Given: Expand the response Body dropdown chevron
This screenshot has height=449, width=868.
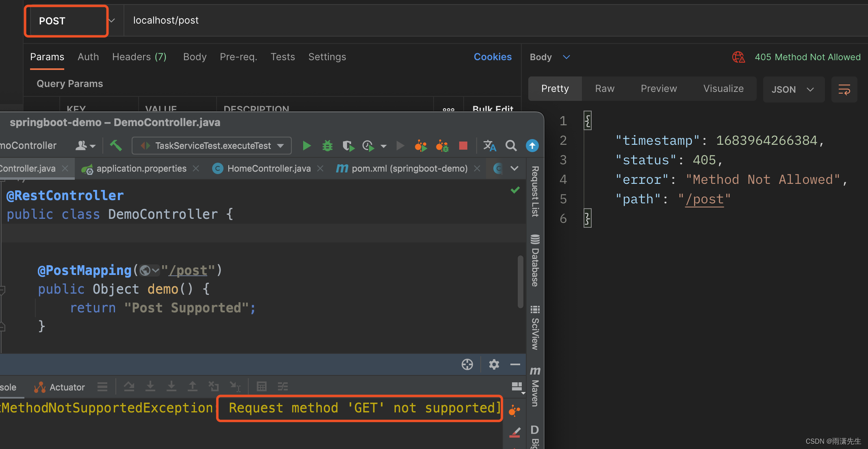Looking at the screenshot, I should 566,57.
